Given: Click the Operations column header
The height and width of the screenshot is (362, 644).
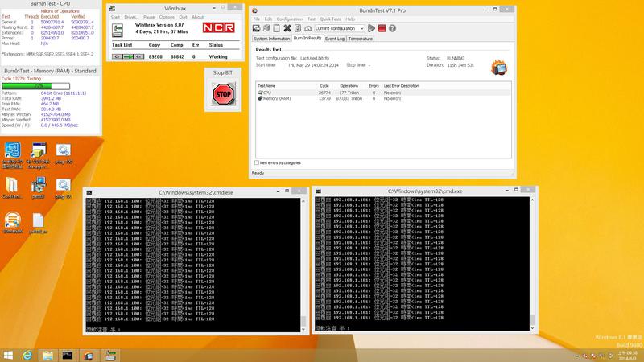Looking at the screenshot, I should pos(349,86).
